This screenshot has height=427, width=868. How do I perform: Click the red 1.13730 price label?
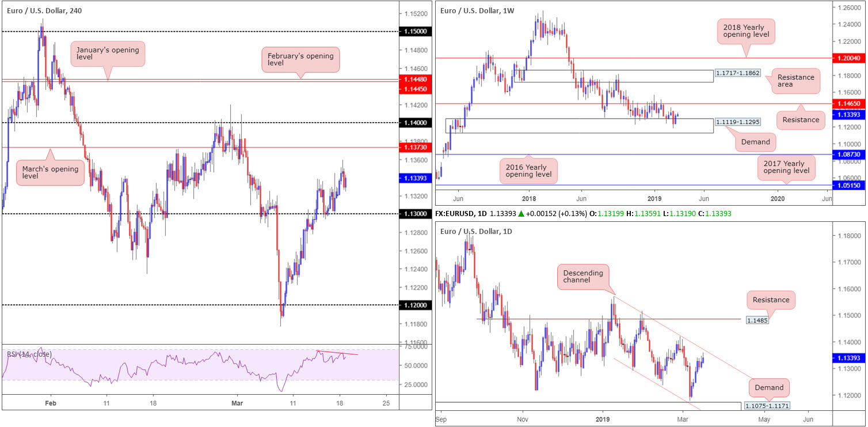point(416,148)
